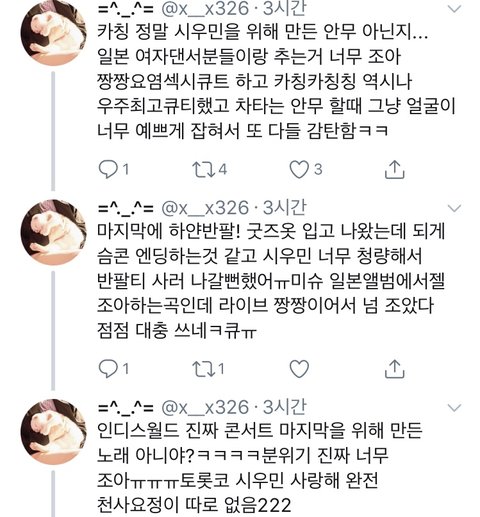This screenshot has width=480, height=517.
Task: Open the second tweet's chevron options menu
Action: pos(454,208)
